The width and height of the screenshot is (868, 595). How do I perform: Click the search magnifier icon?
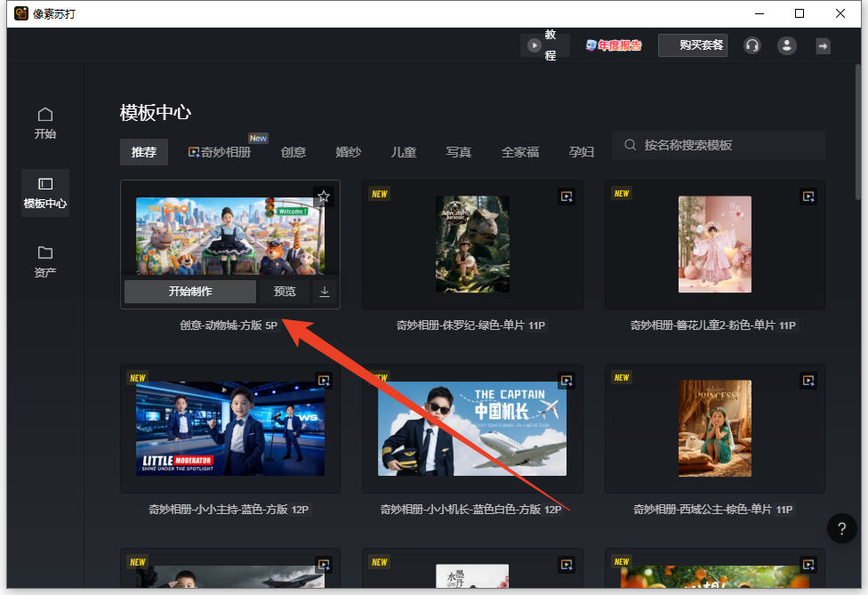(x=630, y=145)
